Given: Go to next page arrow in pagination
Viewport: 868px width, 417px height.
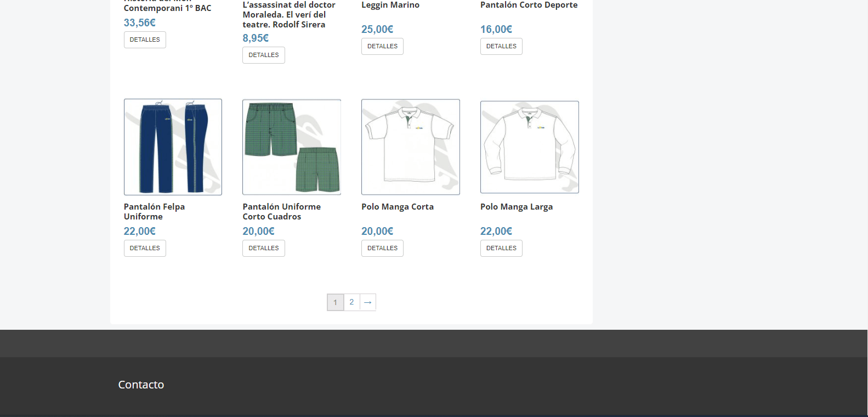Looking at the screenshot, I should tap(368, 302).
